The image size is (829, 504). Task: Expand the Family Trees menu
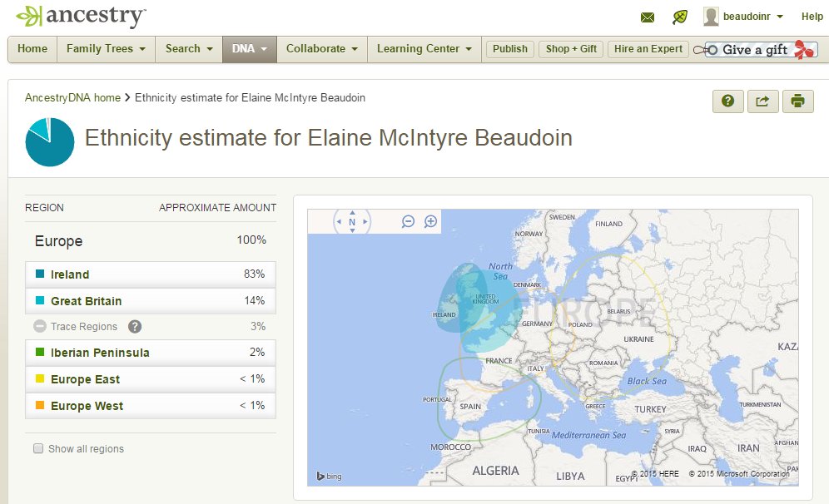coord(106,49)
